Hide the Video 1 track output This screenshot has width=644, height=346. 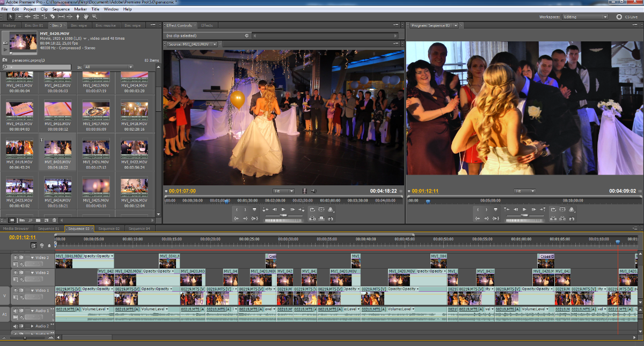click(16, 291)
